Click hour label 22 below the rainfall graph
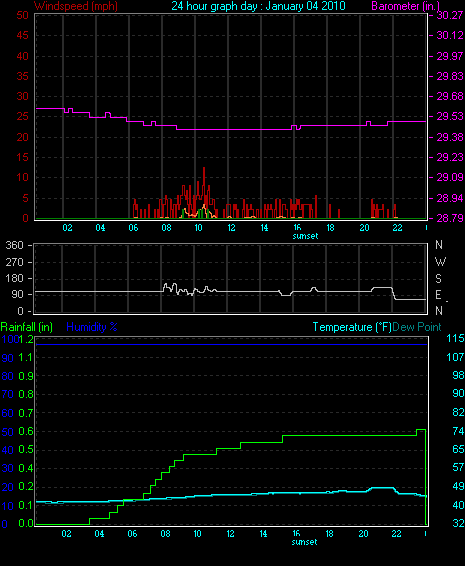The height and width of the screenshot is (566, 465). coord(396,534)
